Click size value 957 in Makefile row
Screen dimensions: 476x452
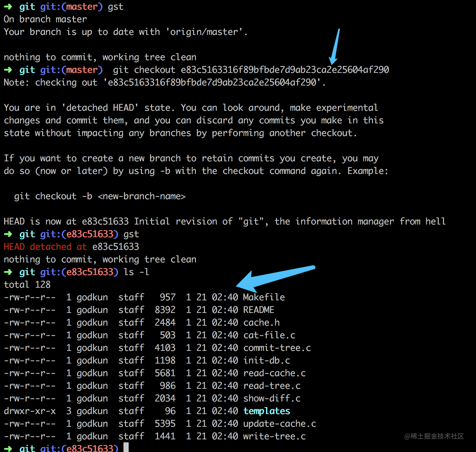point(168,297)
